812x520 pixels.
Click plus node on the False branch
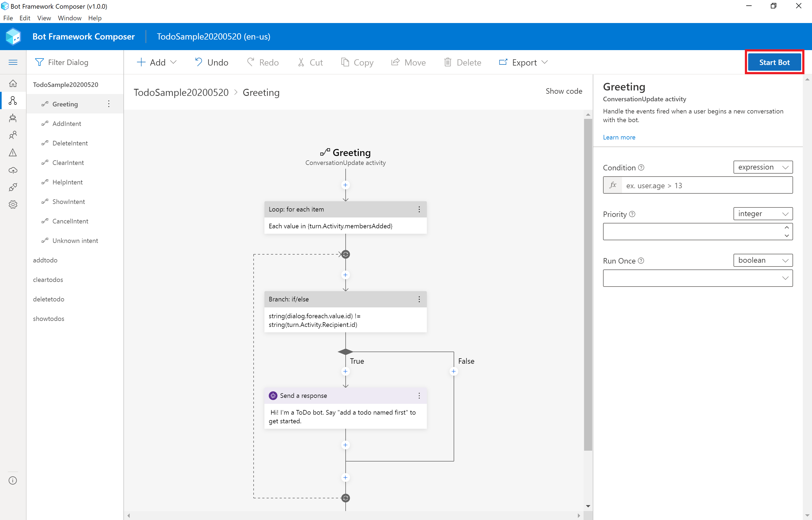click(x=453, y=371)
